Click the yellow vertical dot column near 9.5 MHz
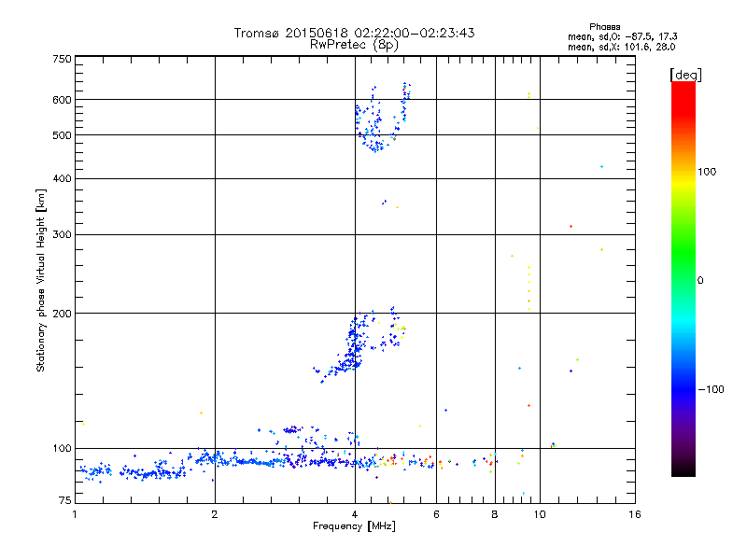This screenshot has height=560, width=747. coord(529,288)
